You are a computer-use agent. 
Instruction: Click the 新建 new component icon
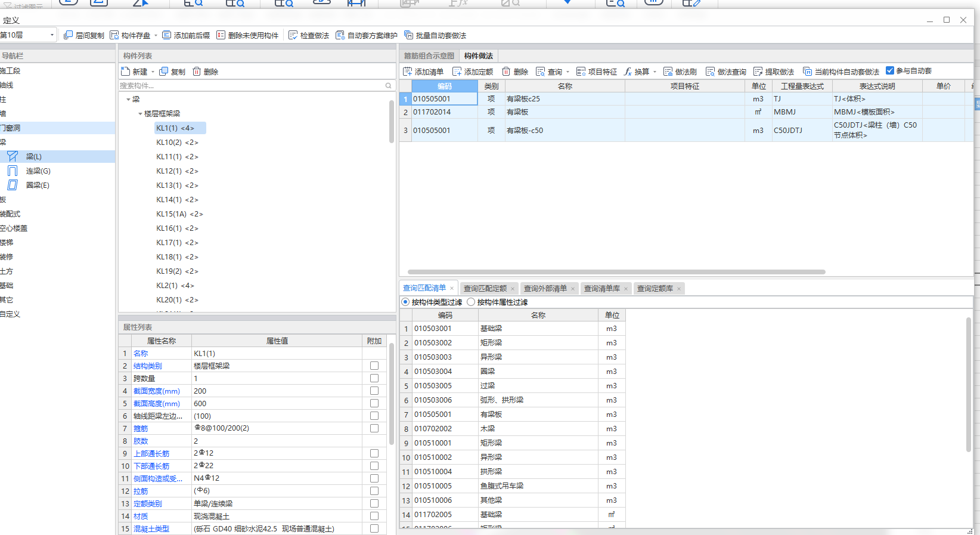click(x=126, y=72)
